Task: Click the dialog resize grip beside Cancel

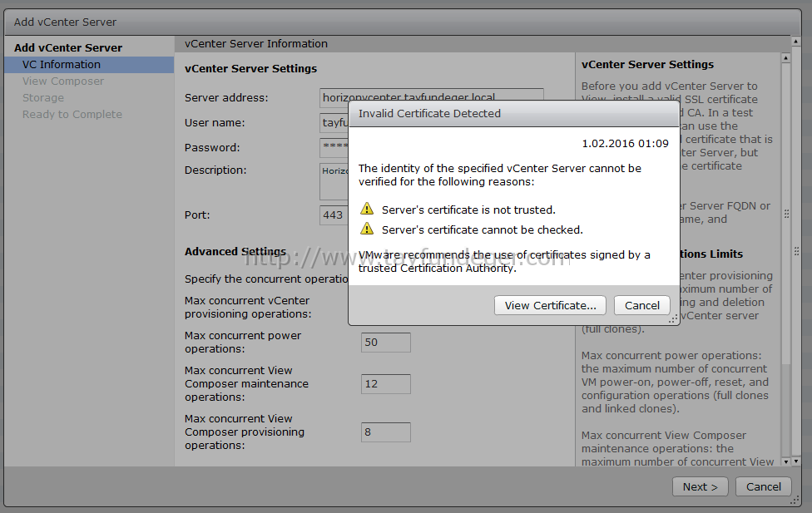Action: [673, 320]
